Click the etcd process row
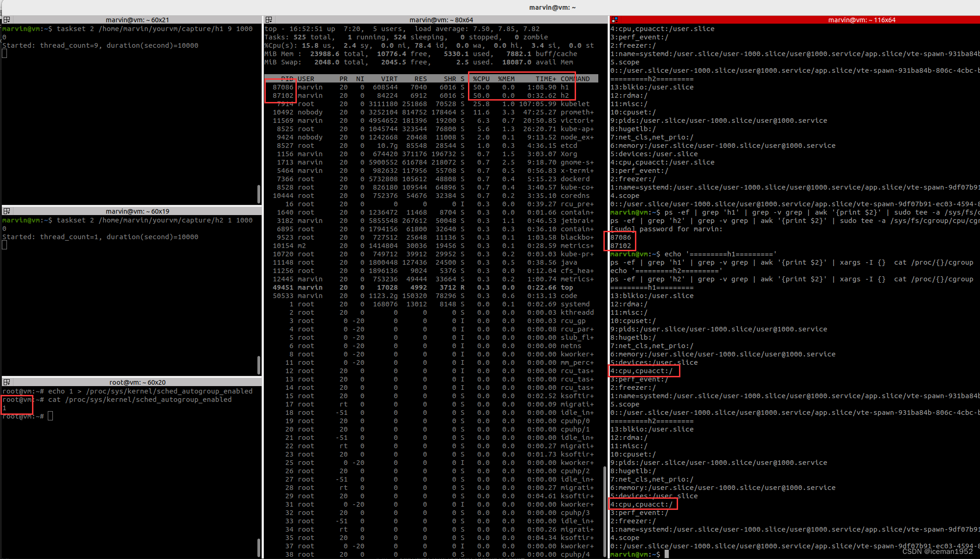The width and height of the screenshot is (980, 559). [x=431, y=146]
